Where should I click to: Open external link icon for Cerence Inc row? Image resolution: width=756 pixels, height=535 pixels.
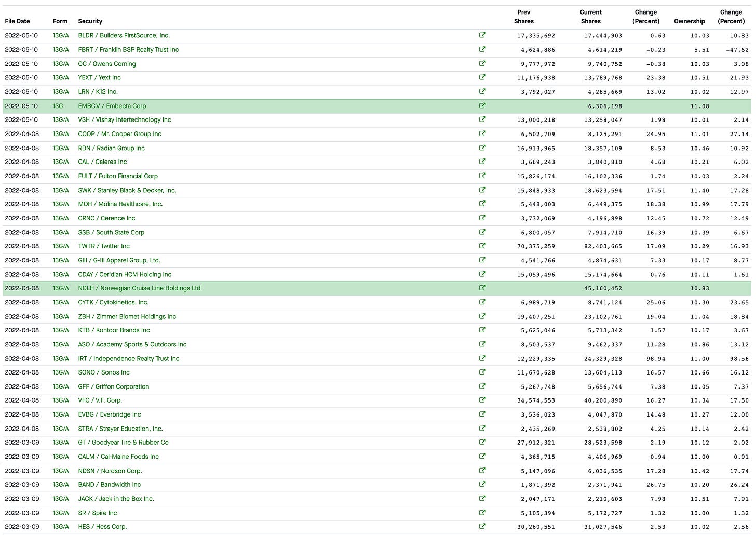pyautogui.click(x=482, y=218)
